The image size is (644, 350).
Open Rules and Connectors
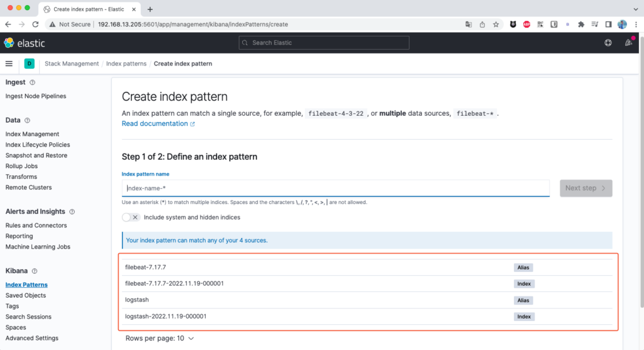36,225
